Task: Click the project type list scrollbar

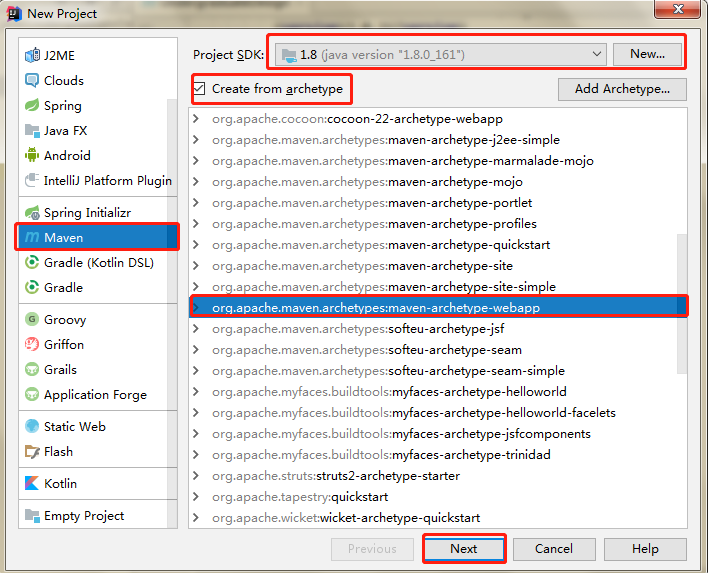Action: coord(172,313)
